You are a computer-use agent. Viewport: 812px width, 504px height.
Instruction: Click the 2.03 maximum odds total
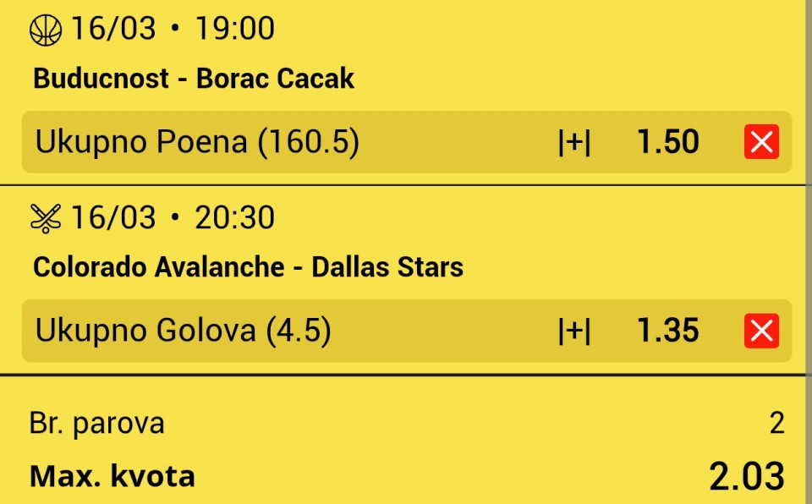point(746,477)
